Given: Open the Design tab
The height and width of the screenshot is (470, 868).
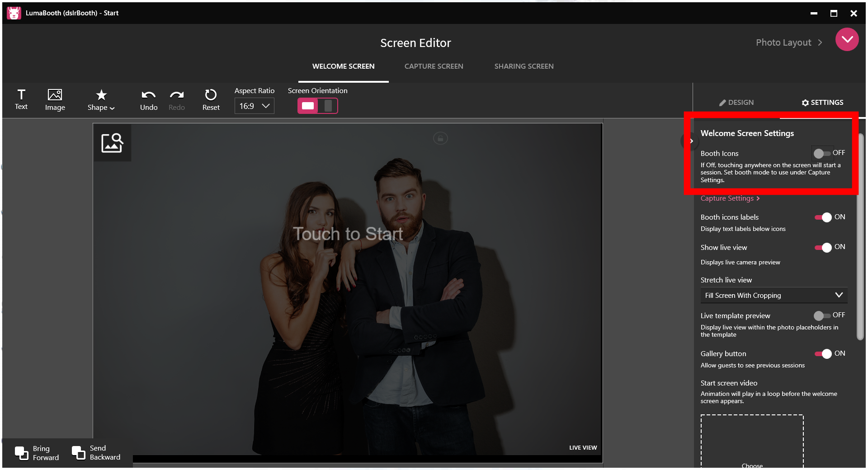Looking at the screenshot, I should (x=736, y=103).
